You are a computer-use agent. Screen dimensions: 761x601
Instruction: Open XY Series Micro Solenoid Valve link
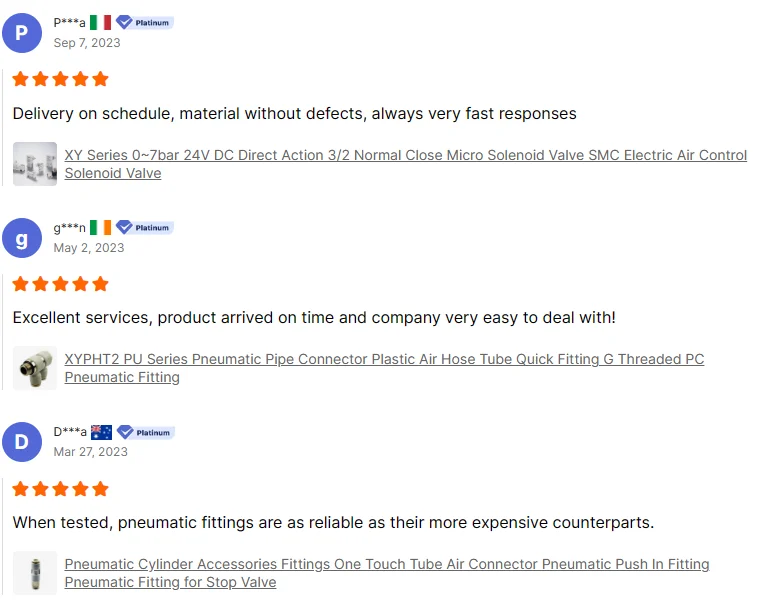tap(405, 156)
